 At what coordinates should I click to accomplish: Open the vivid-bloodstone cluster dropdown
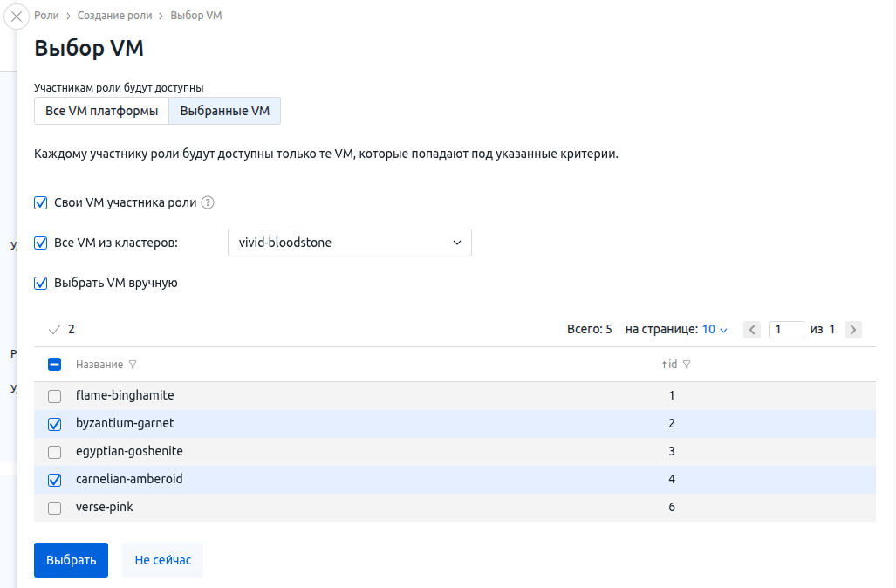349,243
